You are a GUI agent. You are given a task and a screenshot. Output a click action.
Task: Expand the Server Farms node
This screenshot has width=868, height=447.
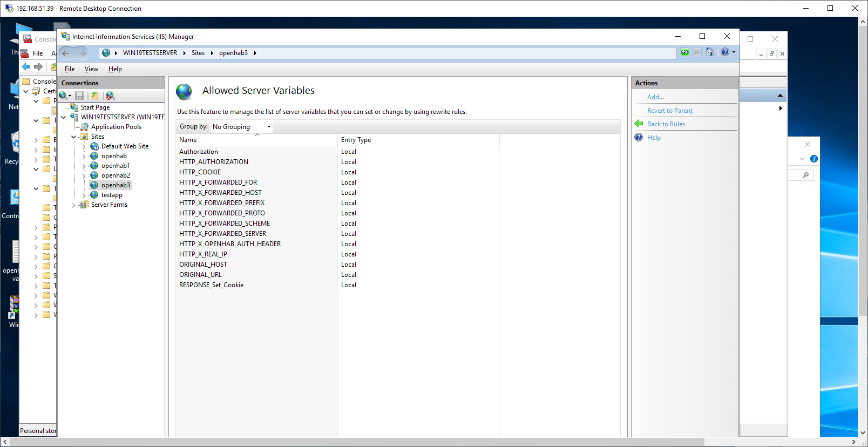tap(74, 205)
